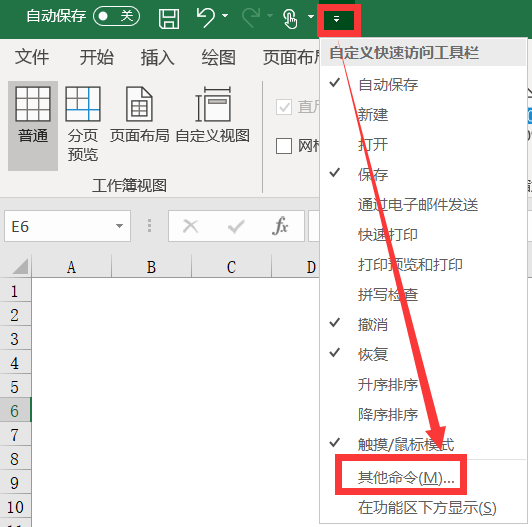Image resolution: width=532 pixels, height=527 pixels.
Task: Choose 其他命令(M)... from the menu
Action: [406, 478]
